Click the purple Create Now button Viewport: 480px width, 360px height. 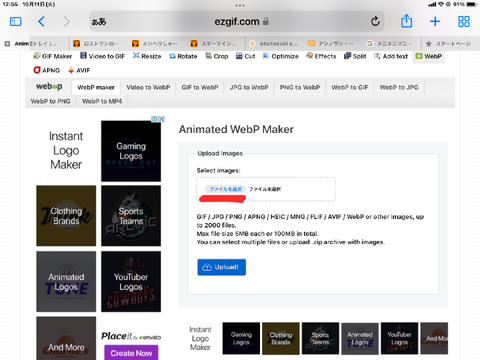point(131,353)
